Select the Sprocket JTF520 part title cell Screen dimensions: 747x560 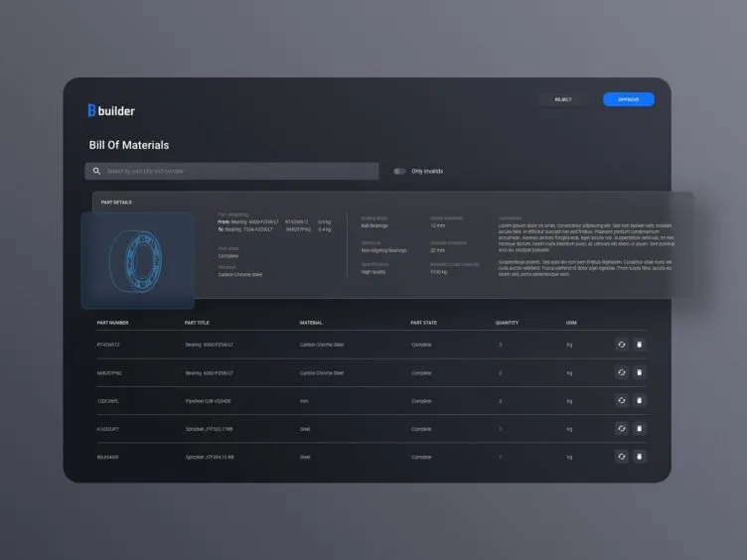click(210, 429)
